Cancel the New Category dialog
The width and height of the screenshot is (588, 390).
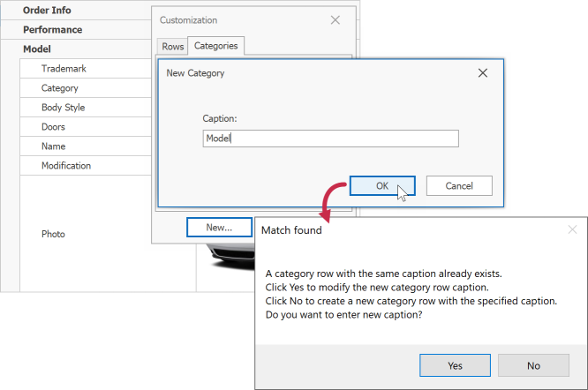point(459,186)
